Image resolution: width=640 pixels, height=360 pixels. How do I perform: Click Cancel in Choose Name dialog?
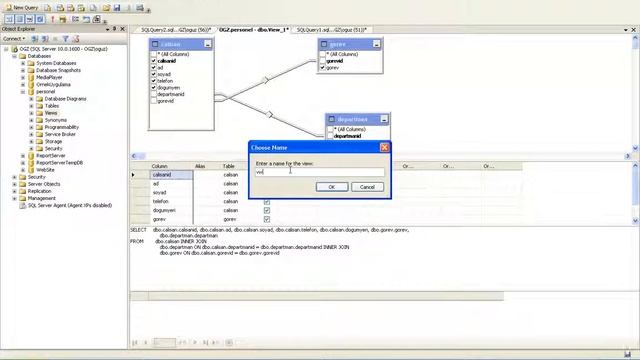coord(367,187)
